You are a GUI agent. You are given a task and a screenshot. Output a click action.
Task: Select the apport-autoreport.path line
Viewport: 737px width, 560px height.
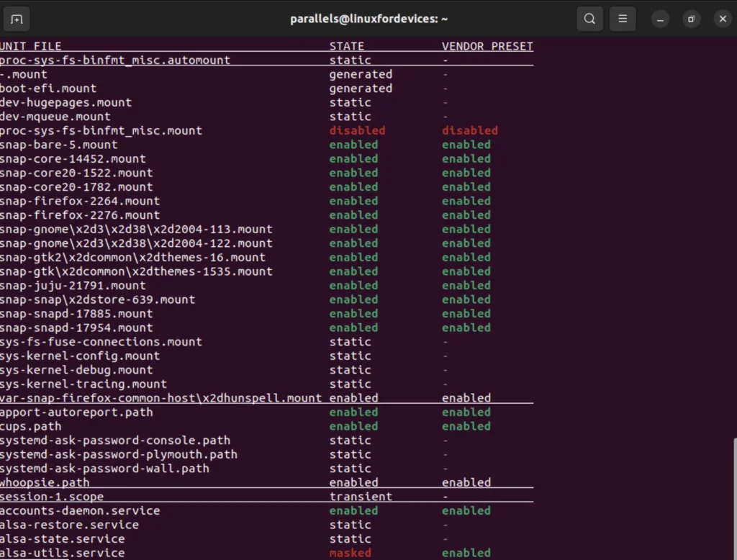pyautogui.click(x=76, y=412)
